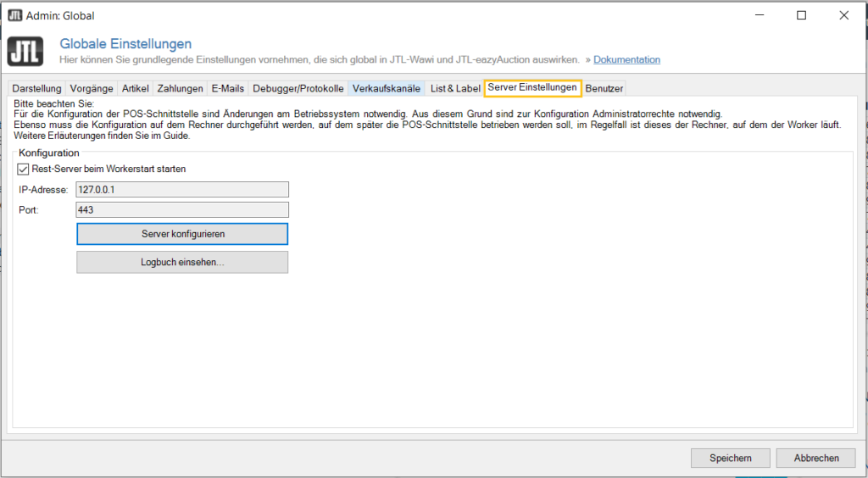The image size is (868, 478).
Task: Maximize the Admin: Global window
Action: 801,15
